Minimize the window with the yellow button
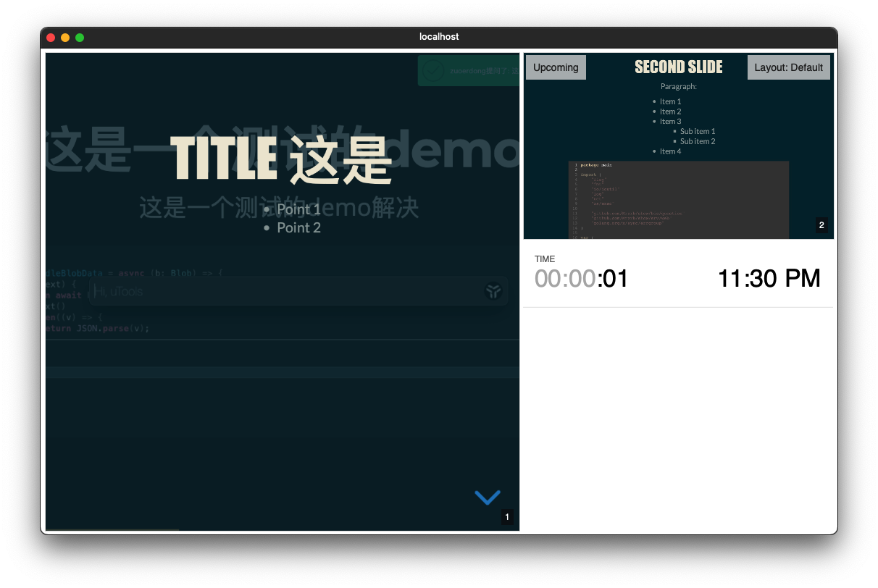 tap(65, 38)
